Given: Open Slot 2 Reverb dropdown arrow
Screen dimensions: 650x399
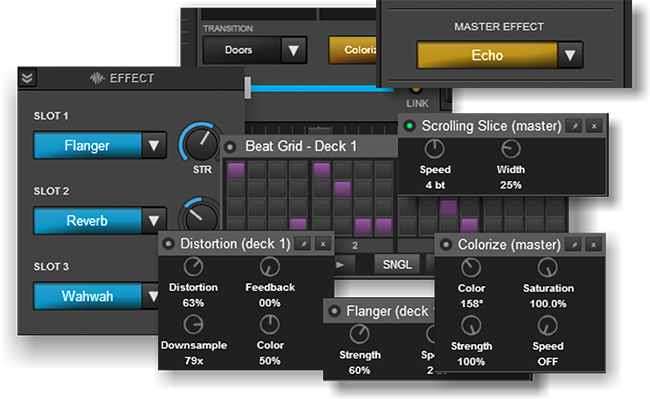Looking at the screenshot, I should coord(154,221).
